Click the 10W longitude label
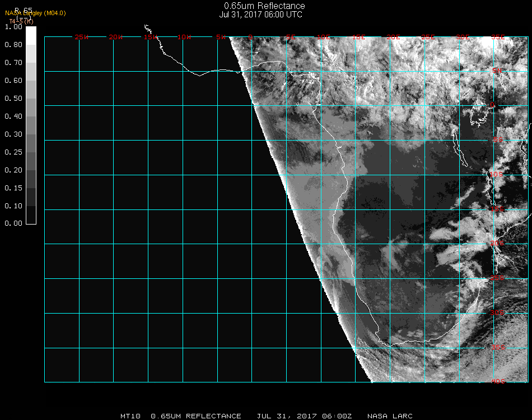 (184, 37)
